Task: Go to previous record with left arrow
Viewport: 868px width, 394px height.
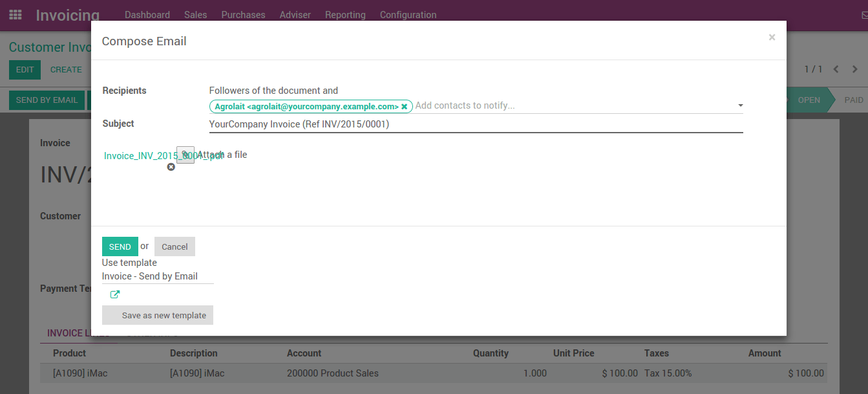Action: (x=836, y=69)
